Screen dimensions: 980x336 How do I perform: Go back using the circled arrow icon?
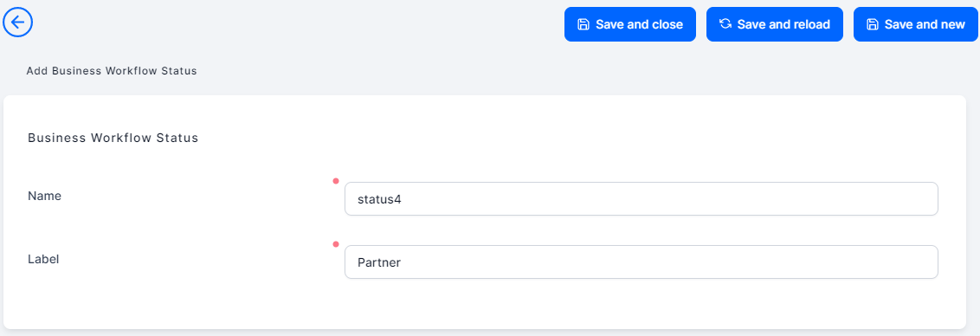[x=17, y=23]
